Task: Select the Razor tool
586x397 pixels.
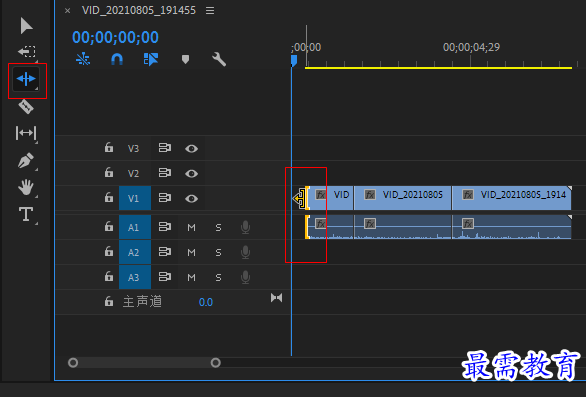Action: [26, 107]
